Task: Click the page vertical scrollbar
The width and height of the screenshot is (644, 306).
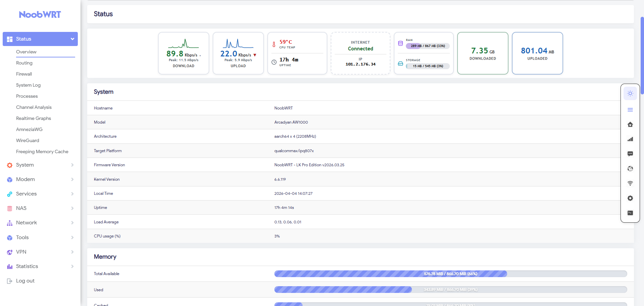Action: coord(642,55)
